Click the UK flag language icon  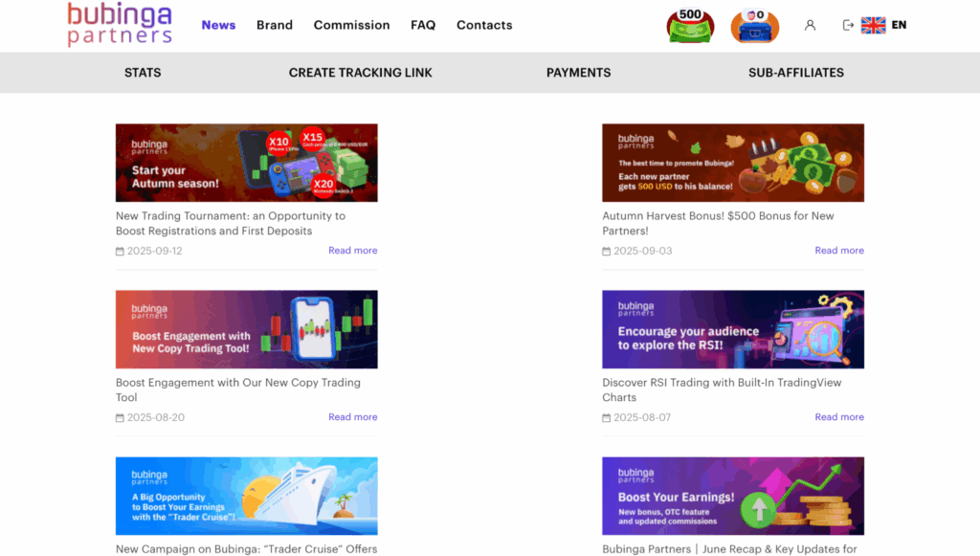(x=873, y=25)
